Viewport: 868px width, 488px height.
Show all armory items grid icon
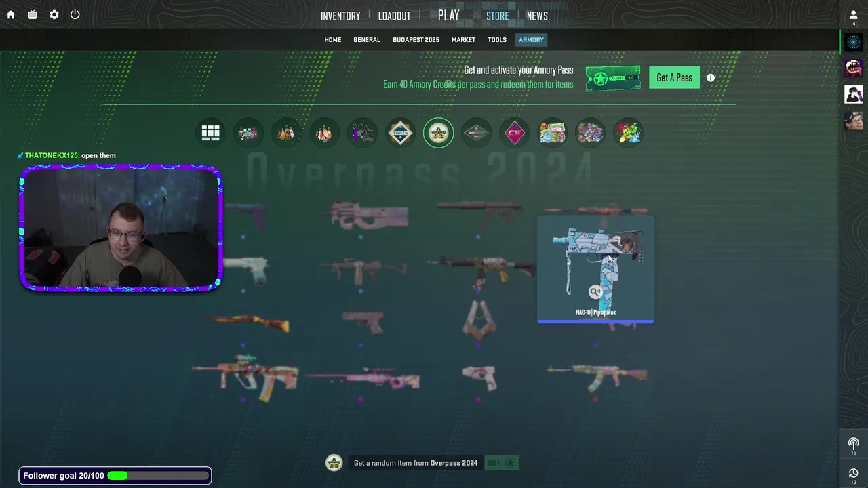[210, 133]
